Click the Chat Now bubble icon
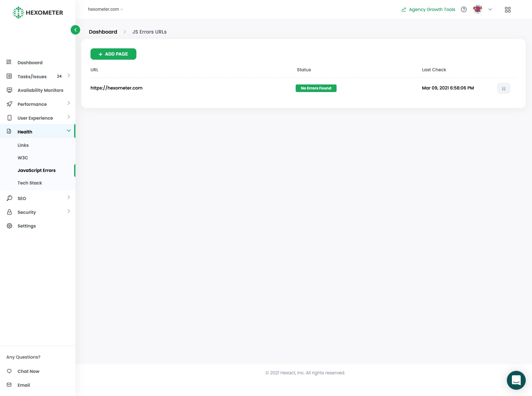 (9, 371)
